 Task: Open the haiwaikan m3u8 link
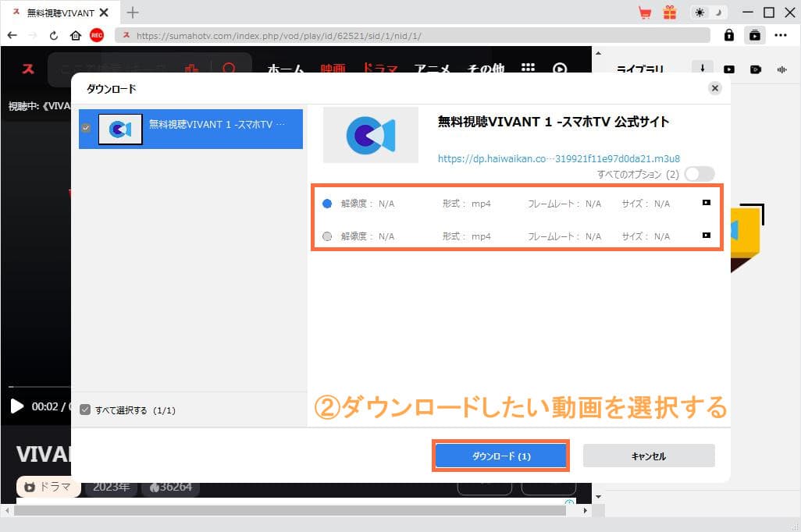[x=558, y=159]
